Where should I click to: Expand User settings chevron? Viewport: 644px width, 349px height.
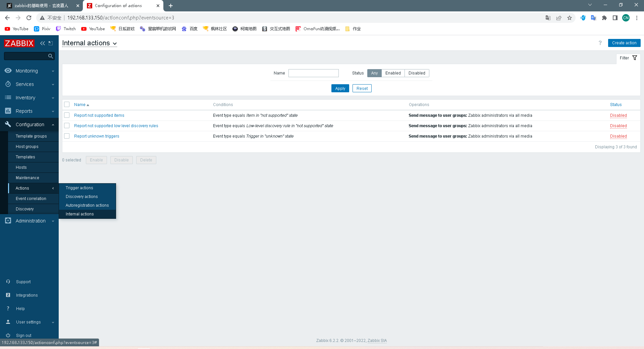[53, 322]
